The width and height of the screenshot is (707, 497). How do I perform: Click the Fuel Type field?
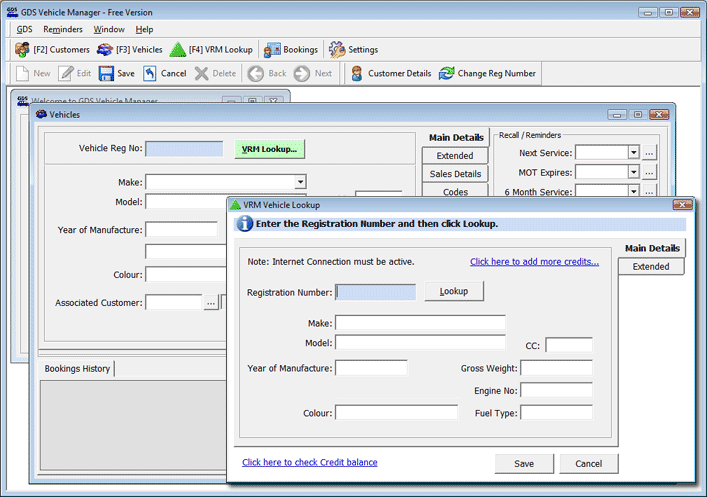click(556, 413)
